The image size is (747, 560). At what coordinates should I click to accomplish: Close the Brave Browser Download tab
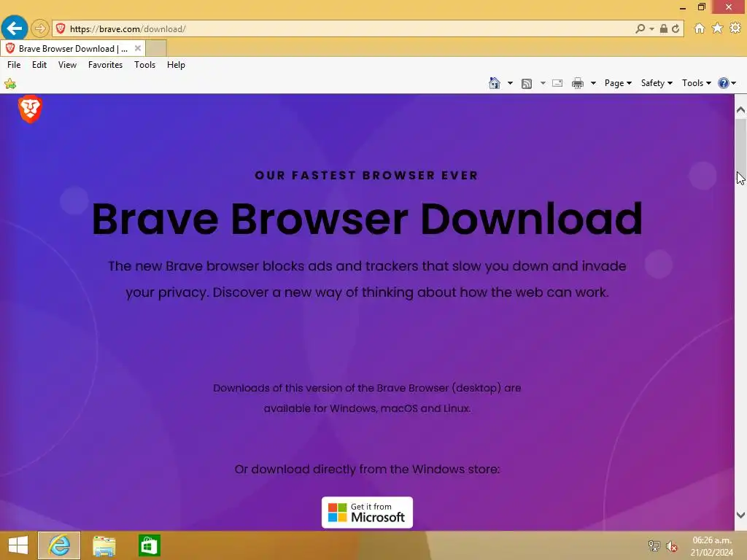[x=138, y=48]
